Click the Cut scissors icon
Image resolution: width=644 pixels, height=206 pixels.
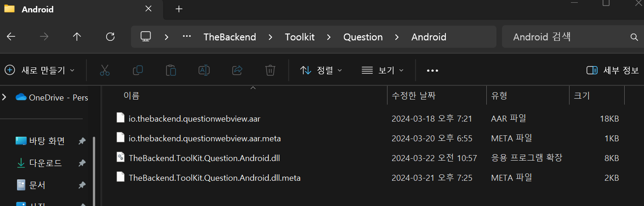(104, 70)
